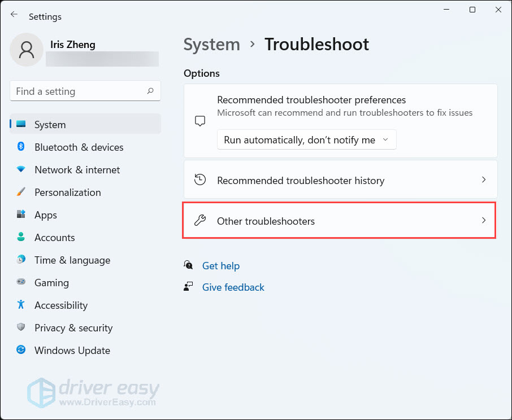This screenshot has height=420, width=512.
Task: Click the Personalization paintbrush icon
Action: pyautogui.click(x=21, y=192)
